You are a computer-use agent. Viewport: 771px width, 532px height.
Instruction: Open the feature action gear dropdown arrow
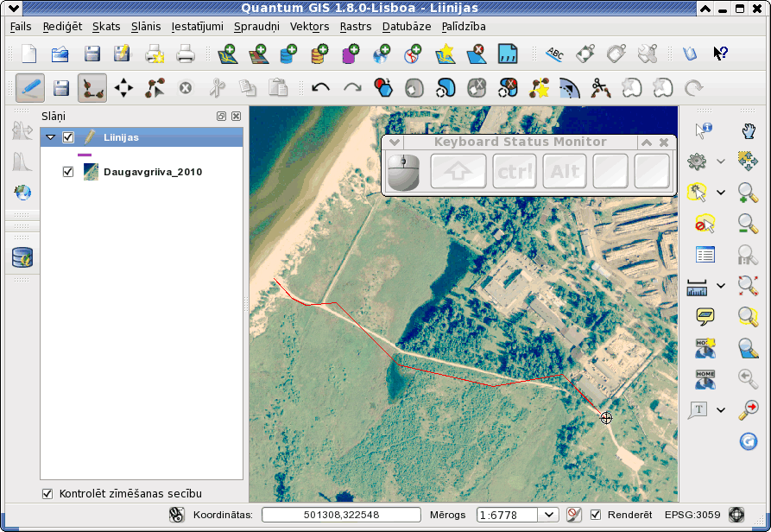click(x=721, y=161)
